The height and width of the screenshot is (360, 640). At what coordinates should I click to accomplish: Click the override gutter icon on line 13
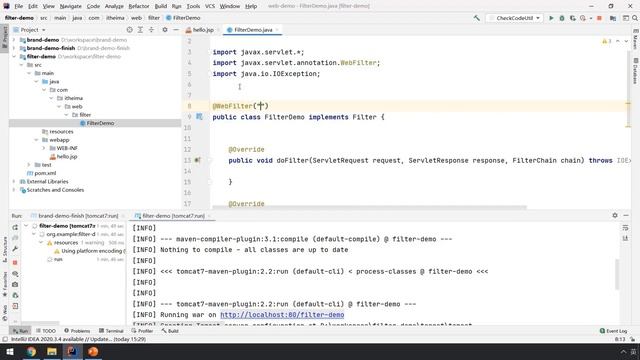pyautogui.click(x=197, y=160)
